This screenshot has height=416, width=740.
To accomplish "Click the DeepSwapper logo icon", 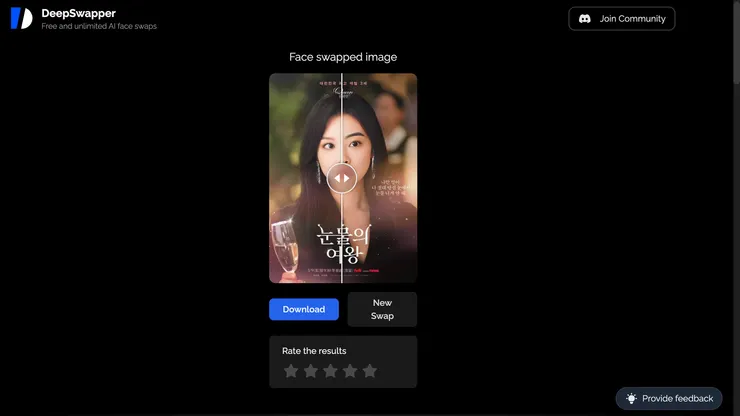I will click(21, 18).
